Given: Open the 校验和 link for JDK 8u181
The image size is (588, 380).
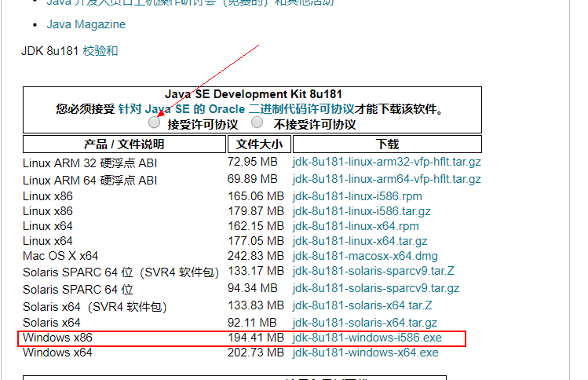Looking at the screenshot, I should coord(100,51).
